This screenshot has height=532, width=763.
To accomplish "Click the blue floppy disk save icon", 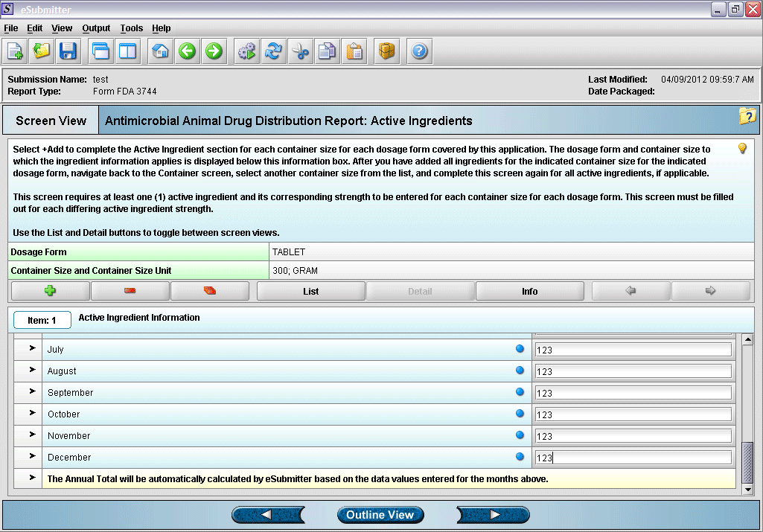I will (x=68, y=51).
